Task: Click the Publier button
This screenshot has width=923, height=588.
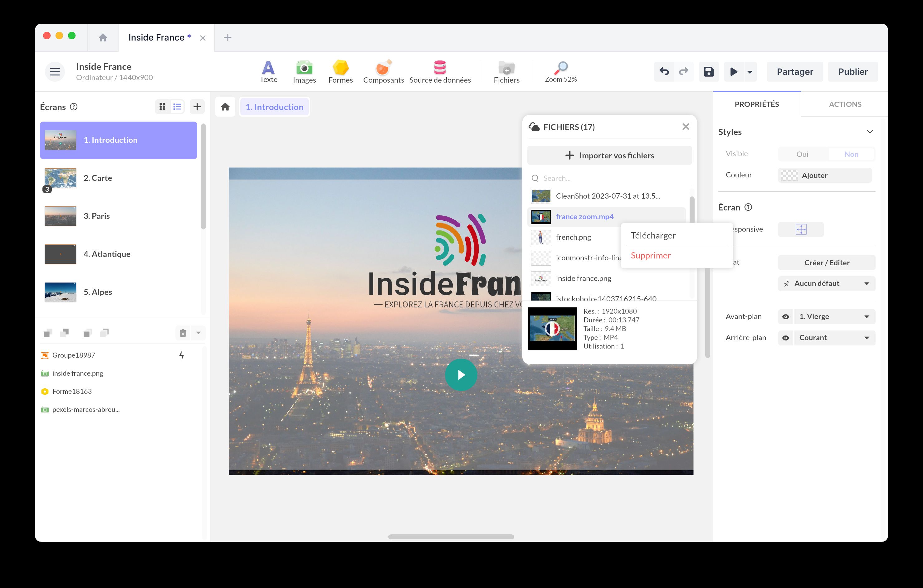Action: [853, 71]
